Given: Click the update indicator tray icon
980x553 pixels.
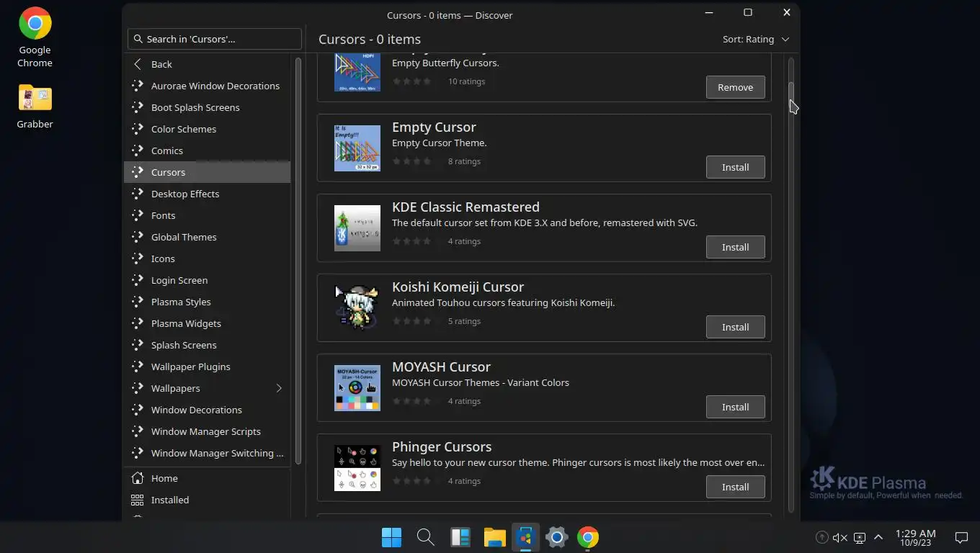Looking at the screenshot, I should (x=821, y=537).
